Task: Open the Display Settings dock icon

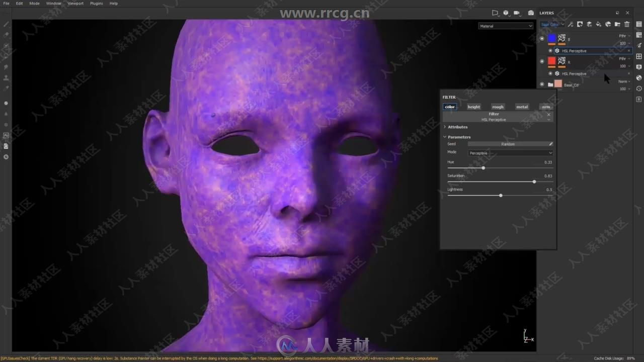Action: coord(639,67)
